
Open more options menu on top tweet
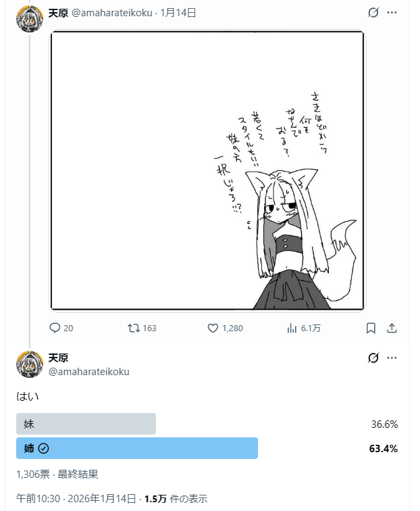tap(393, 13)
